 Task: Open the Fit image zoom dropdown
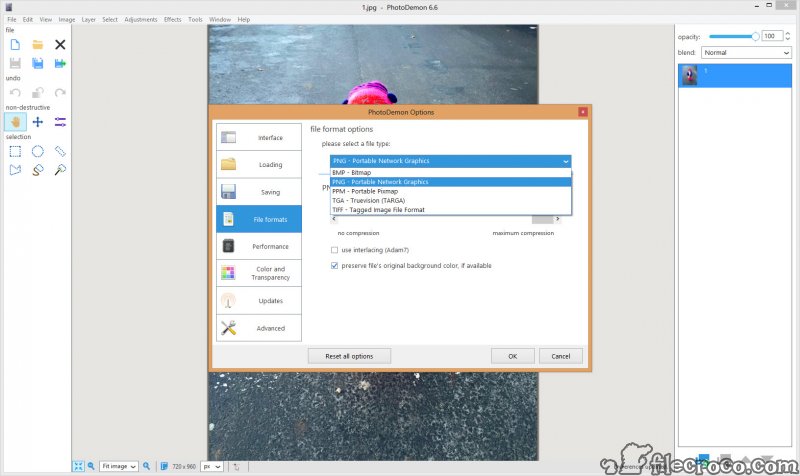click(x=118, y=466)
